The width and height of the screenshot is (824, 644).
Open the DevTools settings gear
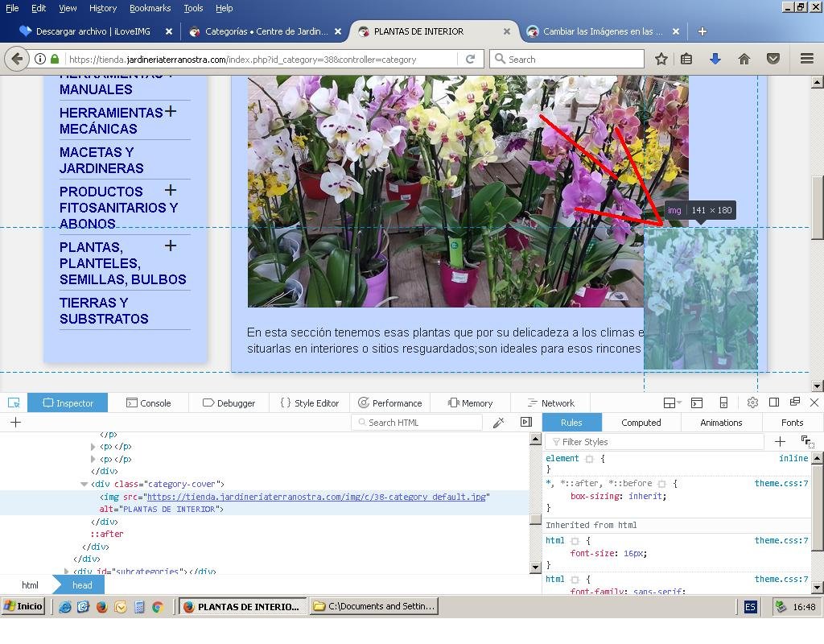(x=752, y=402)
